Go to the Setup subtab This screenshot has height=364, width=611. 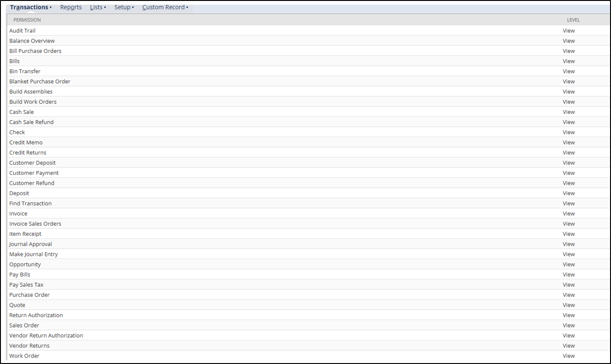click(124, 7)
